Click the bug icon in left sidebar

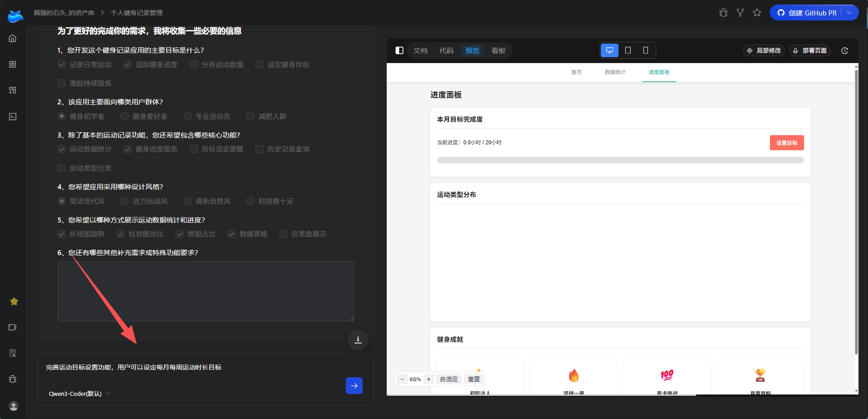[x=13, y=379]
